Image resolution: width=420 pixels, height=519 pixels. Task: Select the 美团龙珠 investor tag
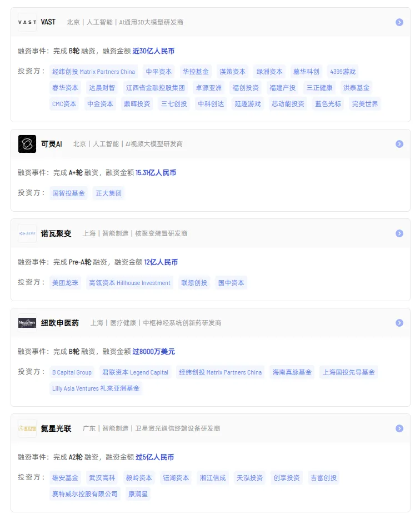tap(65, 283)
